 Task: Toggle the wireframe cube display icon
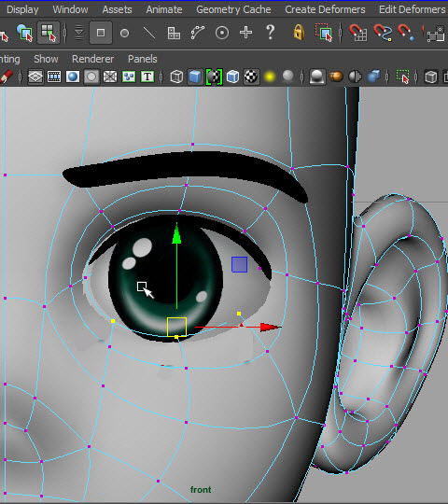[x=176, y=77]
